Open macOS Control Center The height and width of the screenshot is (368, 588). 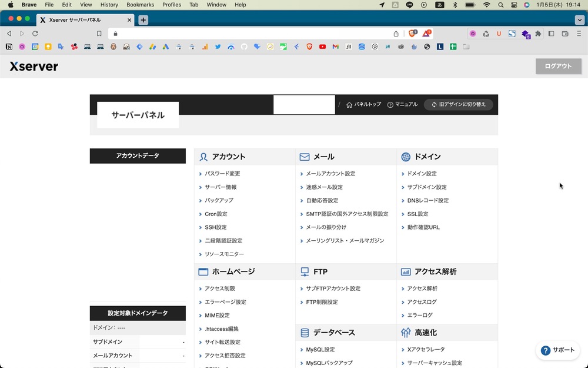click(514, 5)
